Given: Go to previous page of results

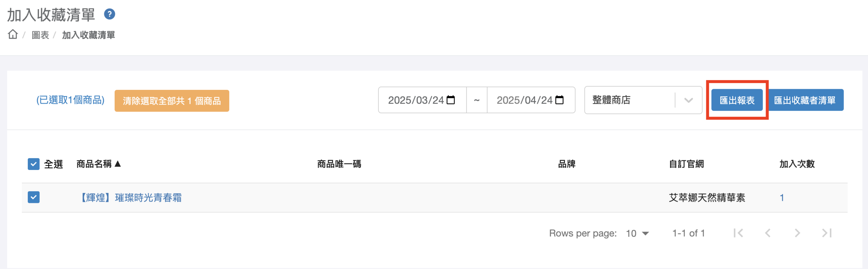Looking at the screenshot, I should click(768, 233).
